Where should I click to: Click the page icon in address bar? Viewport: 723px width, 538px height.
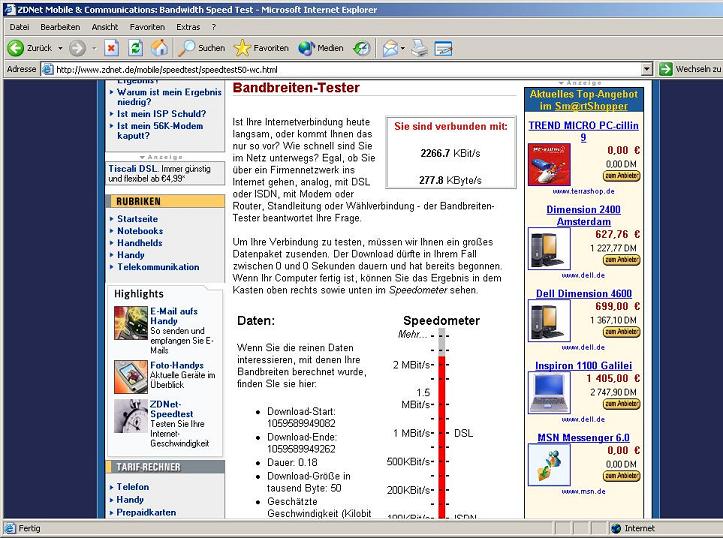click(x=47, y=70)
